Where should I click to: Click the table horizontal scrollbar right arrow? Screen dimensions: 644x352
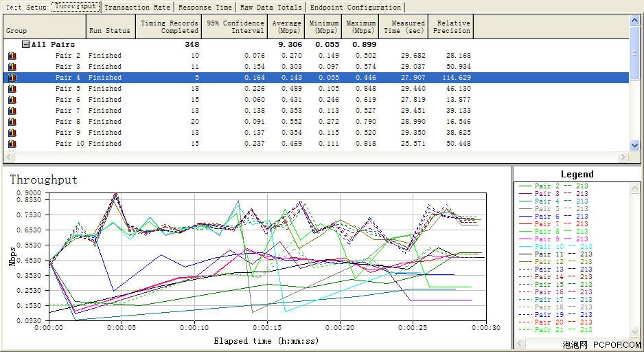(623, 157)
